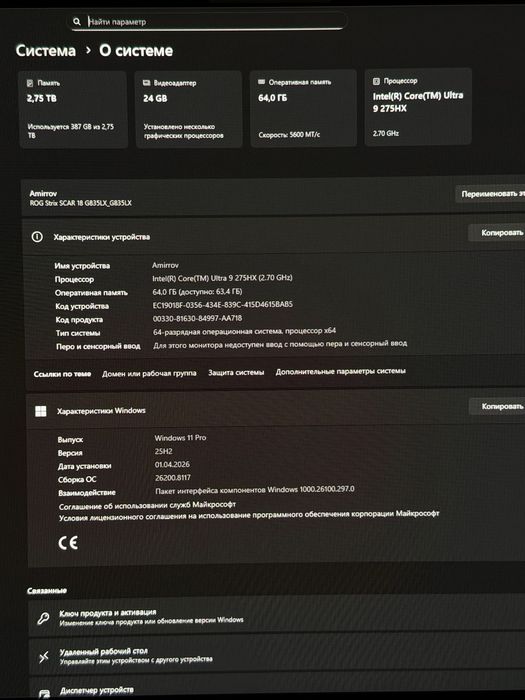Select '64,0 ГБ (доступно: 63,4 ГБ)' value
Image resolution: width=525 pixels, height=700 pixels.
[x=197, y=292]
